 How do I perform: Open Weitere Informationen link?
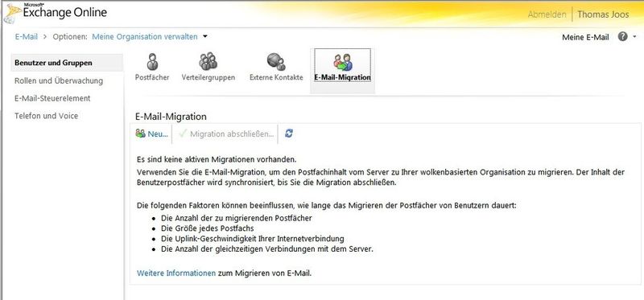click(176, 273)
